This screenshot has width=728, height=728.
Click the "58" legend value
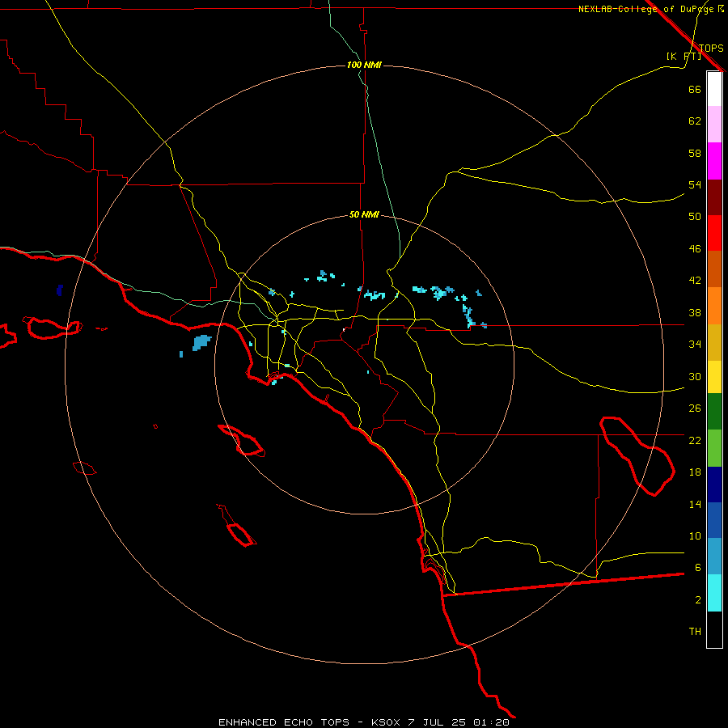[695, 153]
